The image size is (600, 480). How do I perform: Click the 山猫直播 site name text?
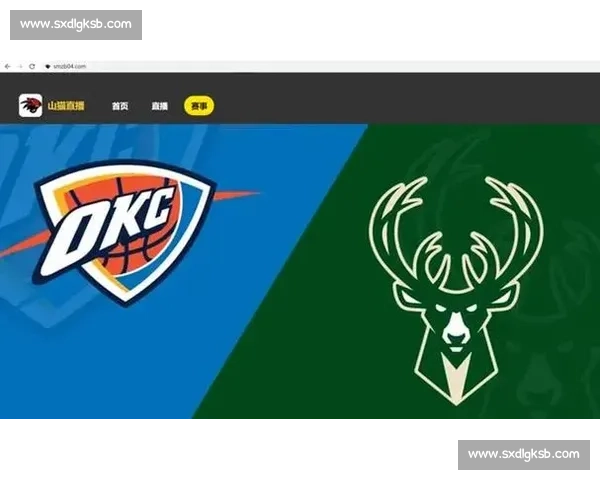pos(66,106)
